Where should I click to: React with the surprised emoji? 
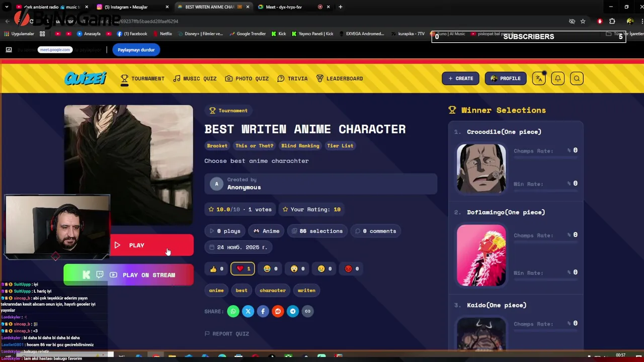click(x=297, y=269)
